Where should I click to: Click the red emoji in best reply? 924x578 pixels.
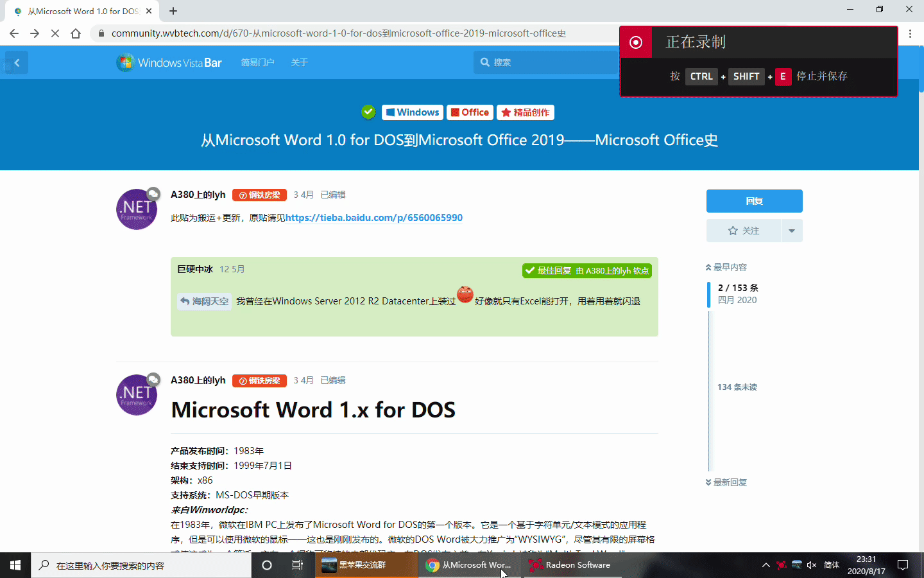(x=465, y=295)
